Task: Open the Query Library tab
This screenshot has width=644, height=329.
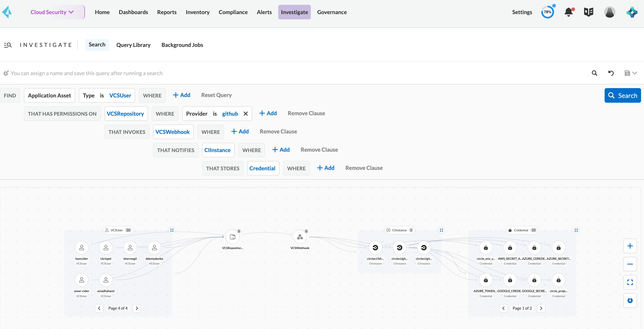Action: coord(133,45)
